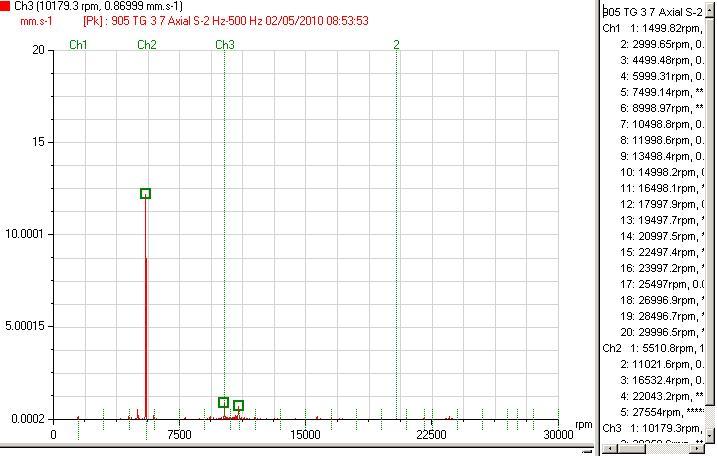Select list row '8: 11998.6rpm'
The height and width of the screenshot is (456, 717).
(662, 140)
